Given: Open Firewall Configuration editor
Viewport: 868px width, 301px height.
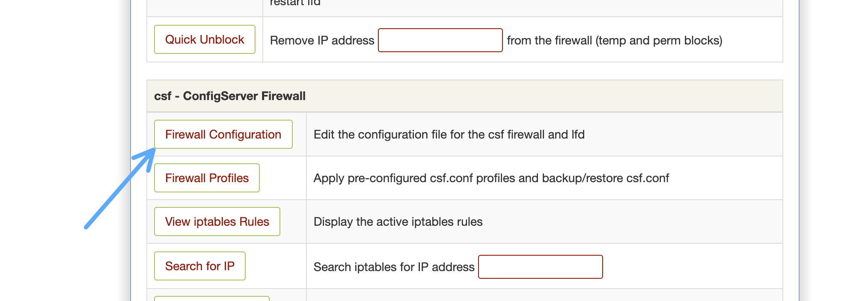Looking at the screenshot, I should pyautogui.click(x=223, y=134).
